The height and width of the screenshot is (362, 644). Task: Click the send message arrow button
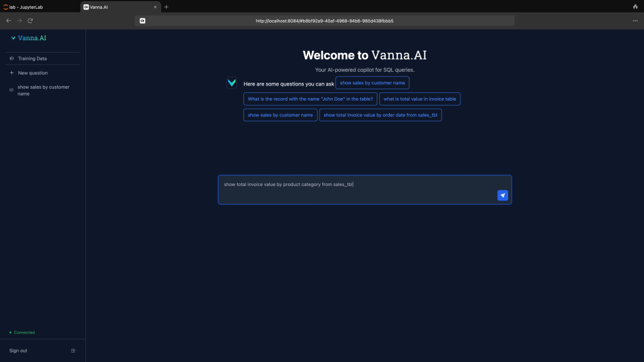tap(502, 195)
